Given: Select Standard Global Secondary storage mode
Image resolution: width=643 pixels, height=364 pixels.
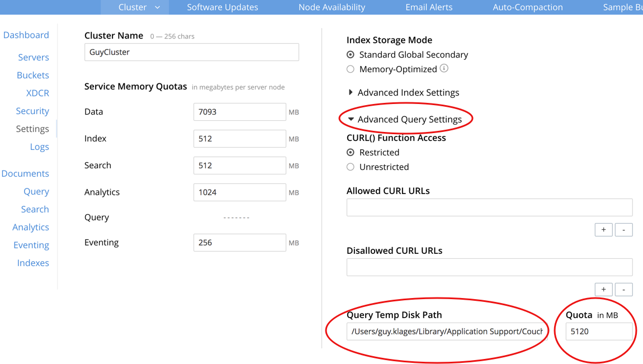Looking at the screenshot, I should tap(351, 55).
